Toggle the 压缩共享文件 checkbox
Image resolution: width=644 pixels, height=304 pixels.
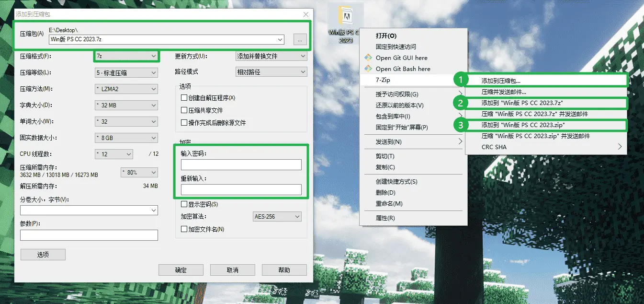[184, 110]
